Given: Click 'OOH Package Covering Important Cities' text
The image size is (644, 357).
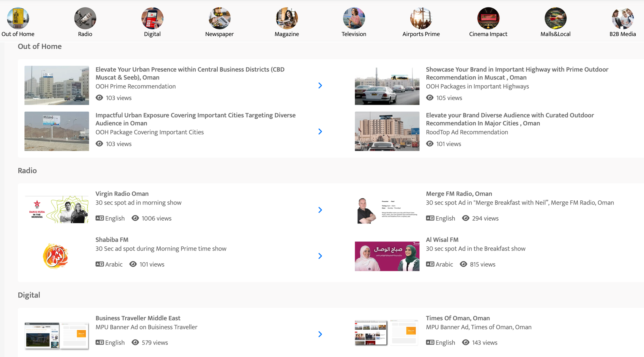Looking at the screenshot, I should click(x=150, y=132).
